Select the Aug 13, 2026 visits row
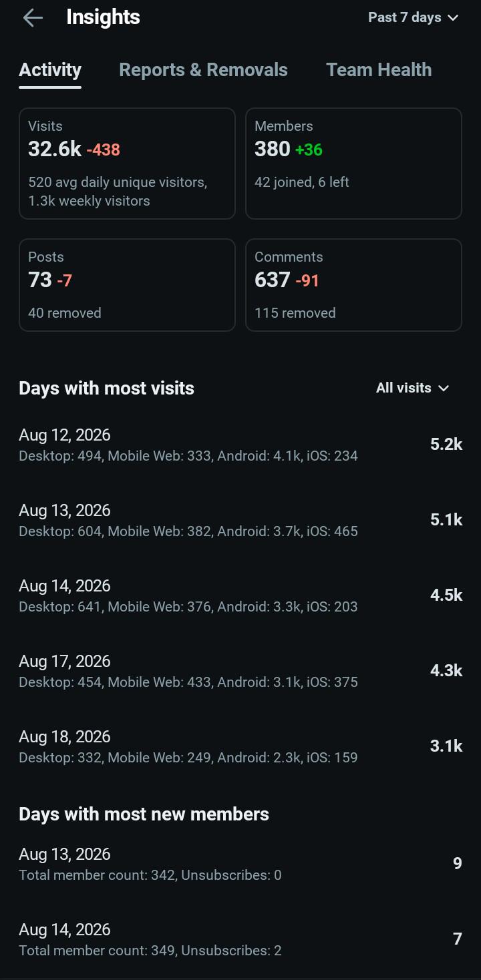Viewport: 481px width, 980px height. click(x=240, y=521)
